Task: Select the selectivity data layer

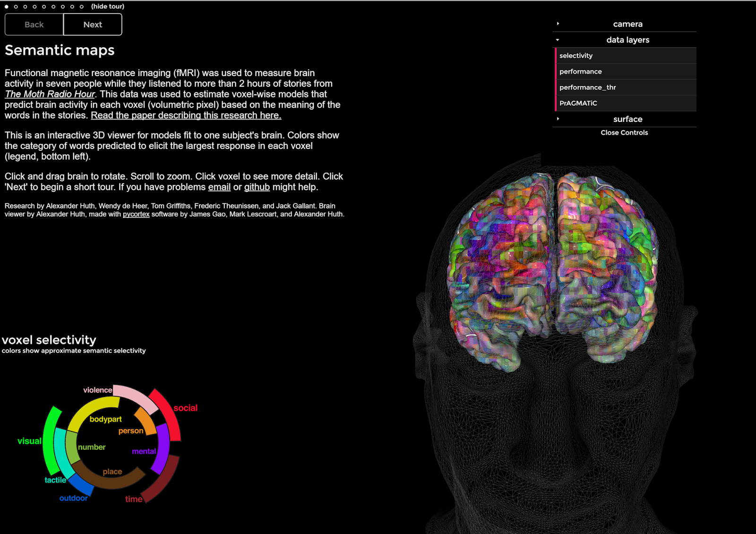Action: point(576,56)
